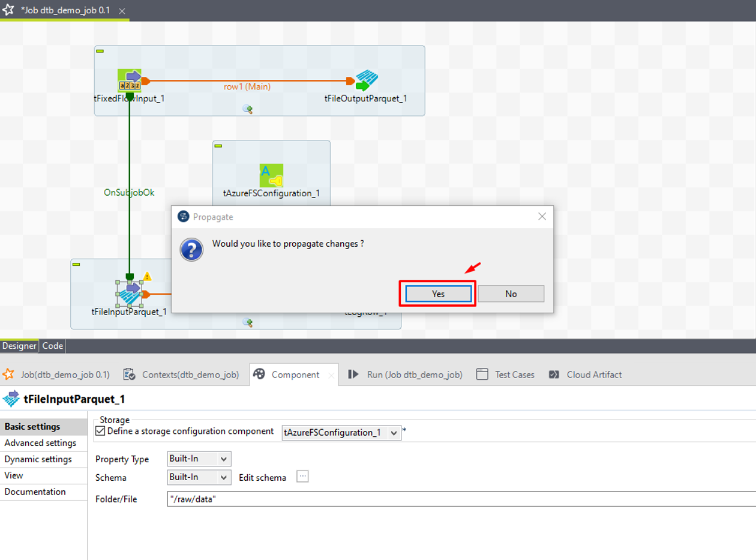Click the Edit schema ellipsis button
This screenshot has height=560, width=756.
(x=302, y=477)
